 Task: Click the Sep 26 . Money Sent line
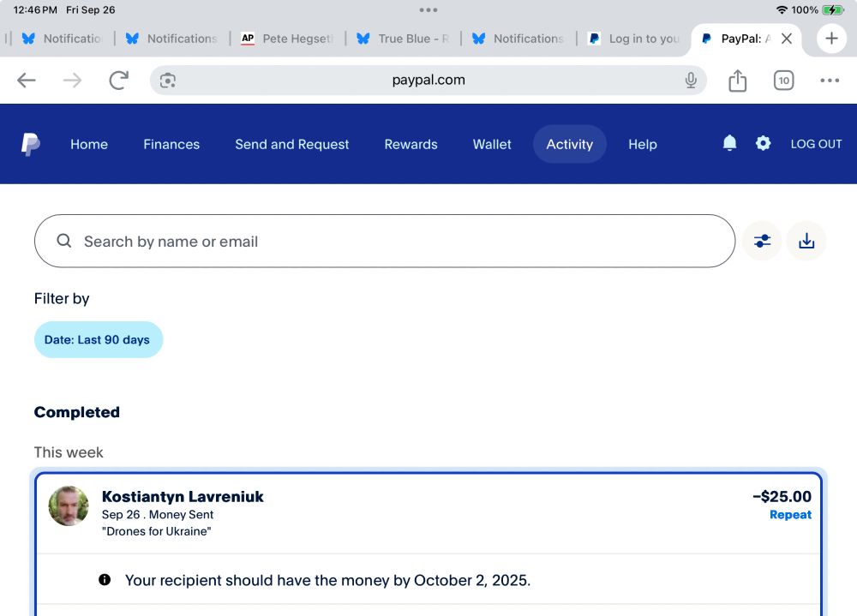(x=158, y=514)
